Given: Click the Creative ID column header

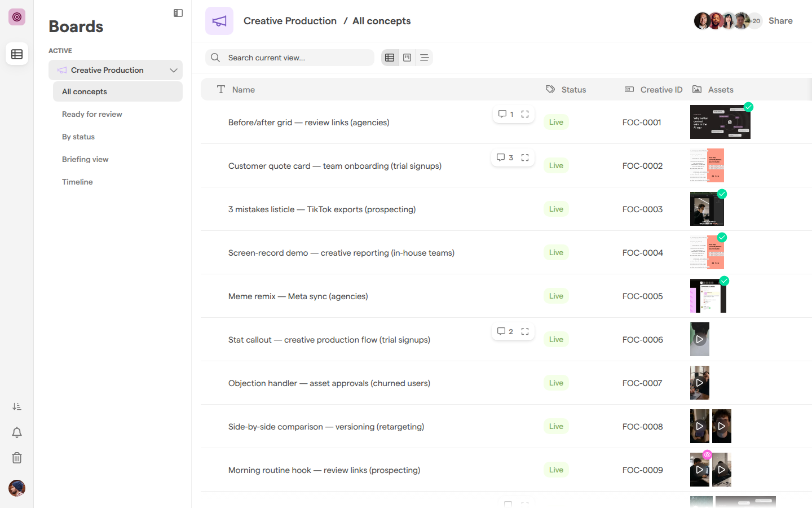Looking at the screenshot, I should click(654, 90).
